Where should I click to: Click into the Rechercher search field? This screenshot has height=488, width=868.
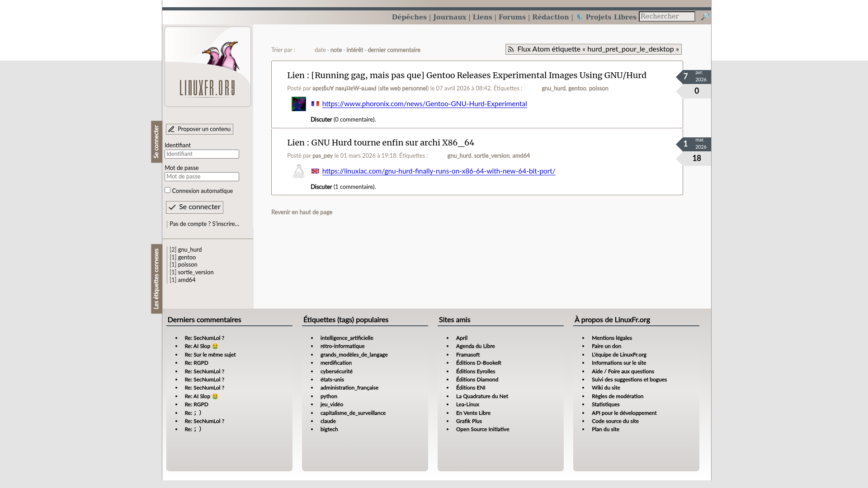[666, 17]
